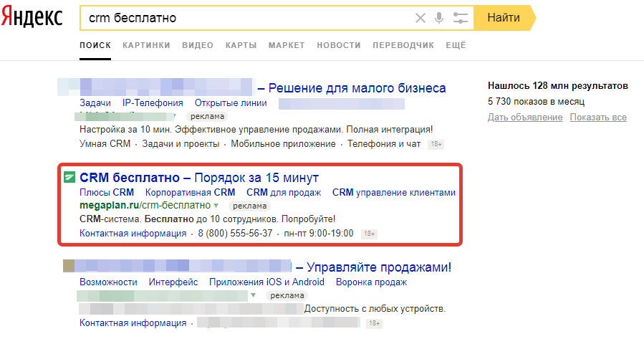Open 'Управляйте продажами!' ad title
644x344 pixels.
(379, 267)
